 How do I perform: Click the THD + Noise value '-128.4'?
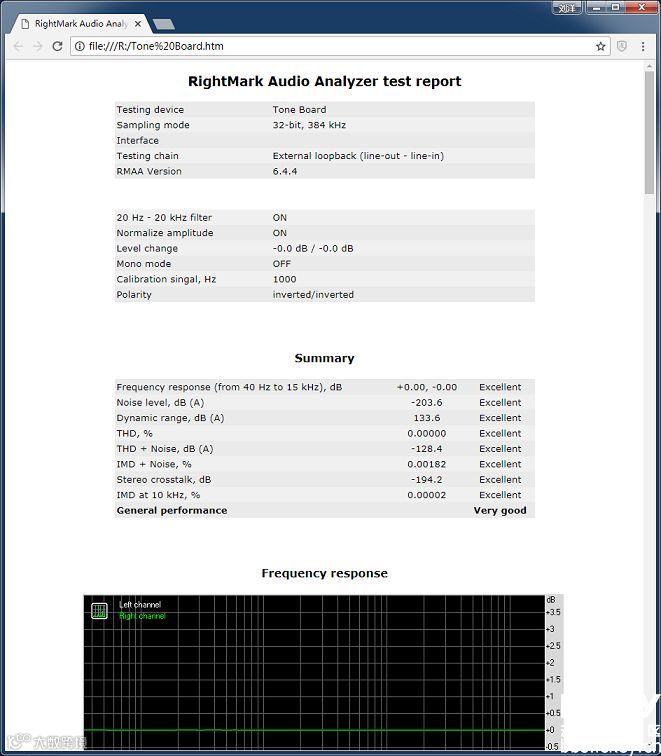[427, 449]
